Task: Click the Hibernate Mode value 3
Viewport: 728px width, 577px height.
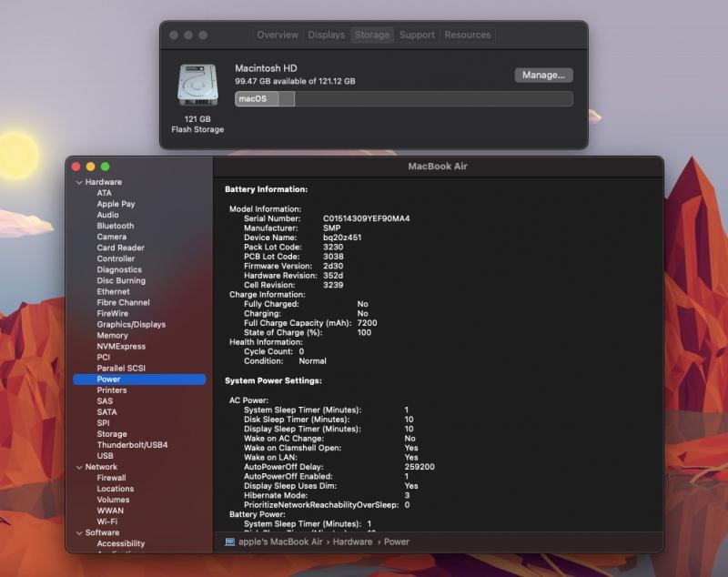Action: click(407, 495)
